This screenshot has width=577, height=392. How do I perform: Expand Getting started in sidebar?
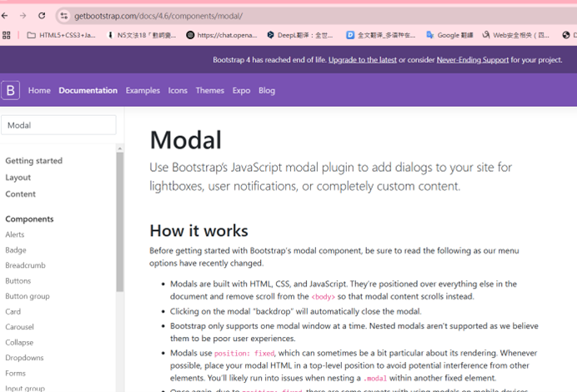[34, 161]
